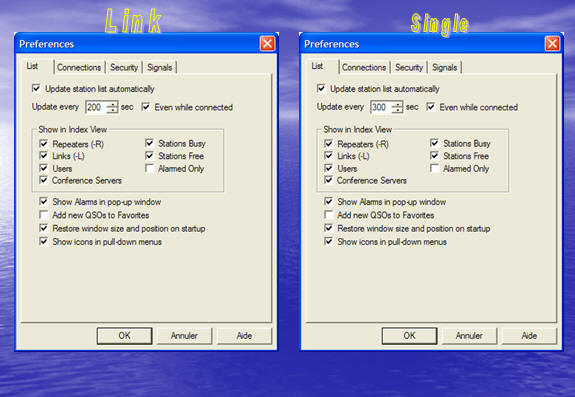Viewport: 575px width, 397px height.
Task: Decrease update interval spinner in Link window
Action: [112, 110]
